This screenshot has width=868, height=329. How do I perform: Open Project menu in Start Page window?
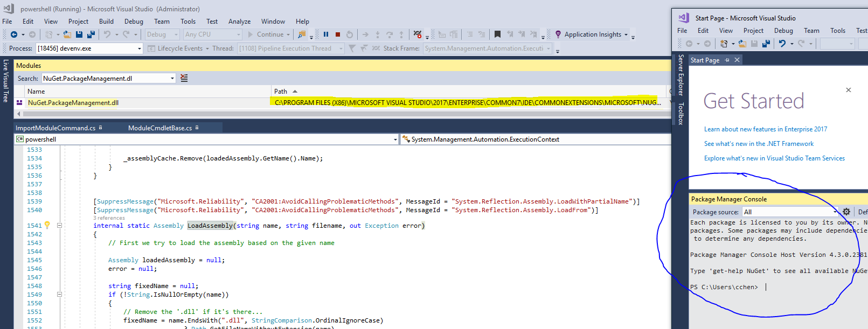753,31
